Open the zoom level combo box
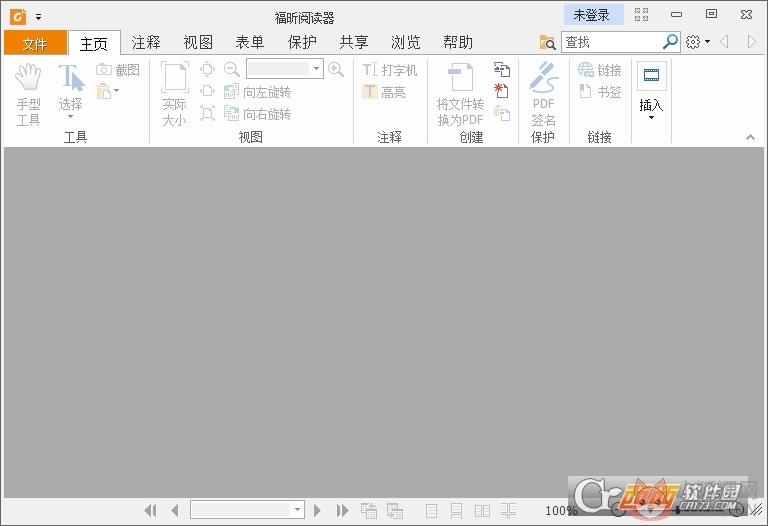 click(285, 69)
